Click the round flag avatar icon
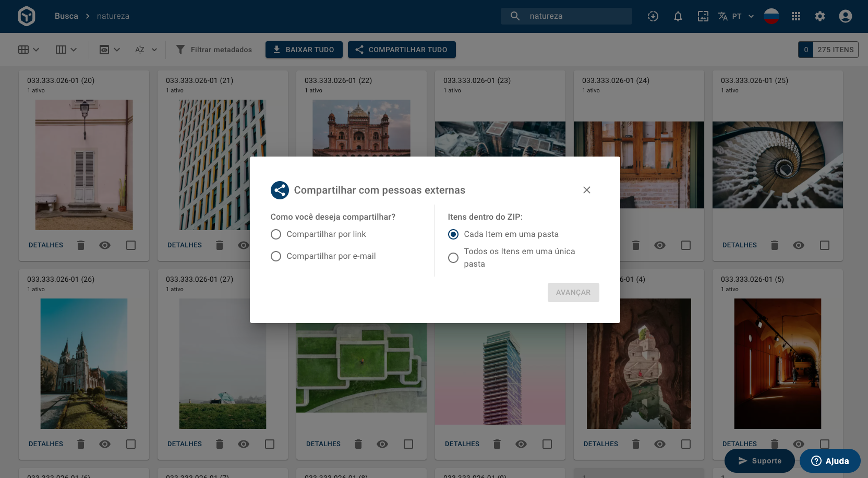This screenshot has width=868, height=478. click(771, 16)
